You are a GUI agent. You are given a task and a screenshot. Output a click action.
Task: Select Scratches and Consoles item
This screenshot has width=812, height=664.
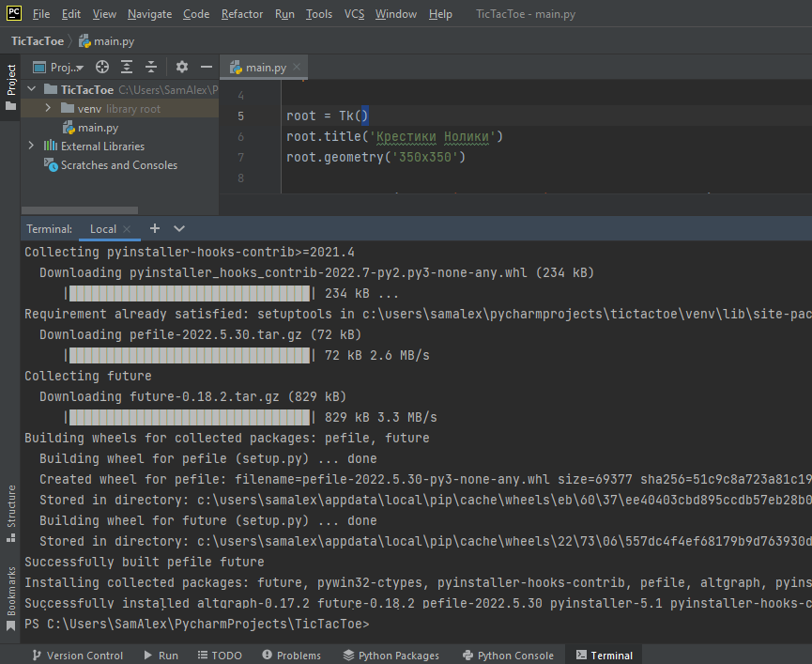click(111, 164)
